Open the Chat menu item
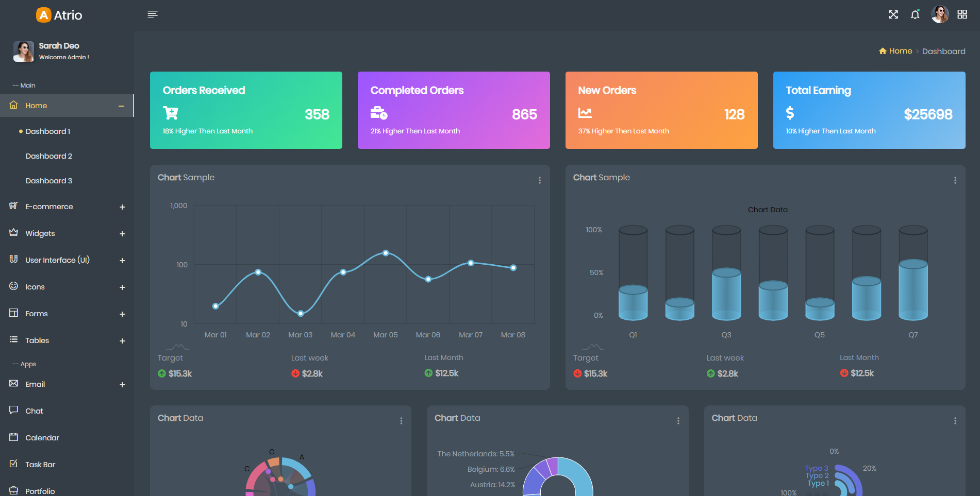 pyautogui.click(x=34, y=411)
